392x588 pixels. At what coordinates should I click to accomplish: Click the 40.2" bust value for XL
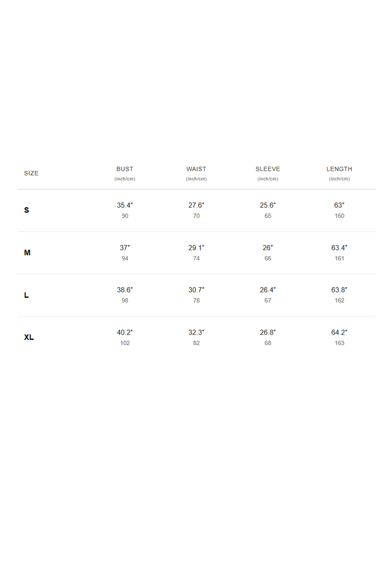tap(125, 333)
